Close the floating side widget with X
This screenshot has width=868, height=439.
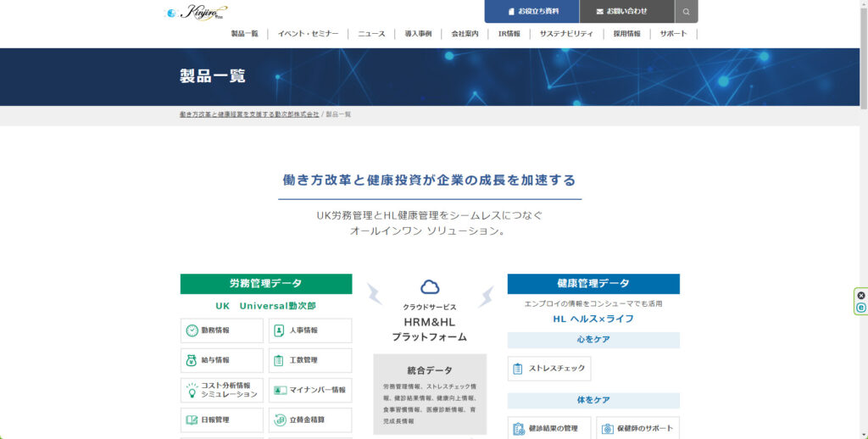point(861,296)
